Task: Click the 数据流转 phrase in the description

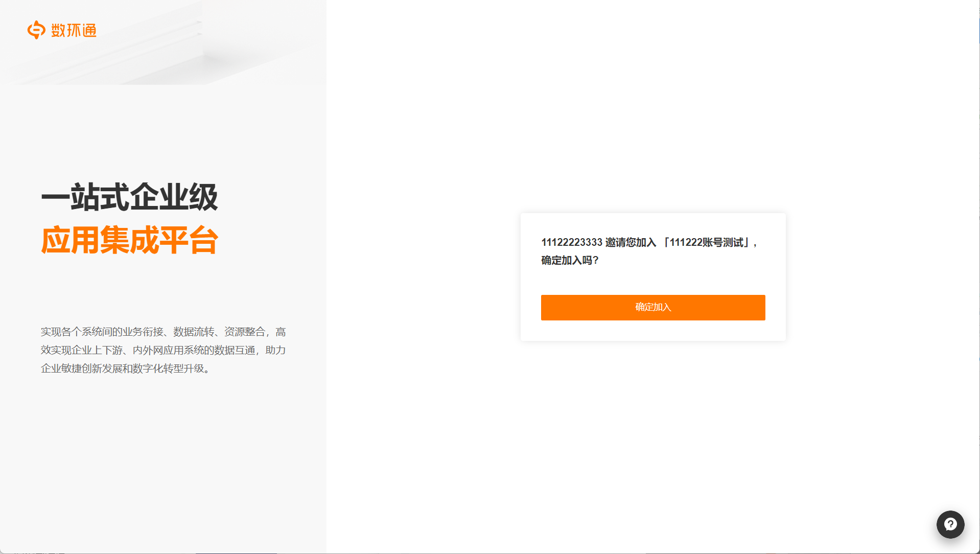Action: coord(194,332)
